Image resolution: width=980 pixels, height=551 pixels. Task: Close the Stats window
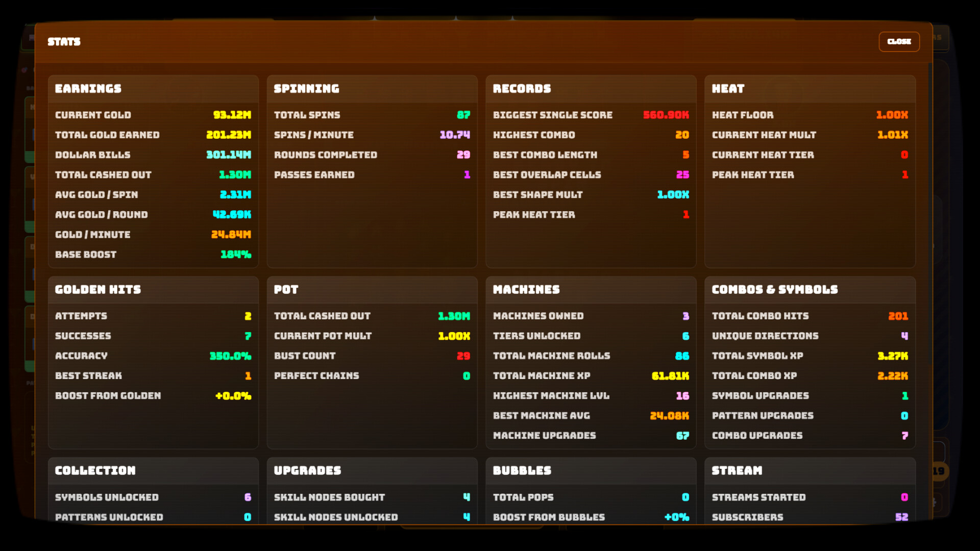point(898,42)
